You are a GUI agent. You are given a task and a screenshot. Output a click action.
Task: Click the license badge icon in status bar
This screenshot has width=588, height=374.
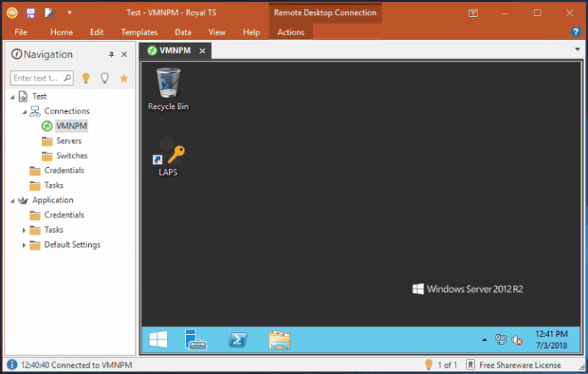coord(470,365)
